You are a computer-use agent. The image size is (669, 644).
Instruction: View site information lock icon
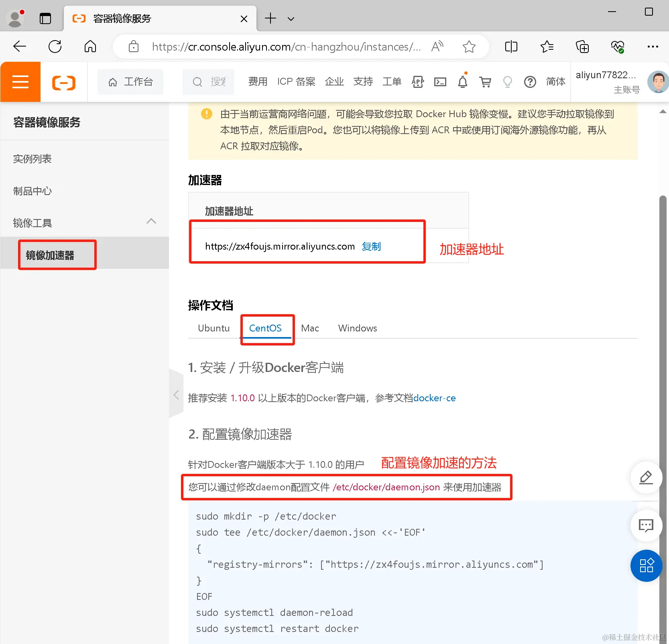pyautogui.click(x=134, y=47)
